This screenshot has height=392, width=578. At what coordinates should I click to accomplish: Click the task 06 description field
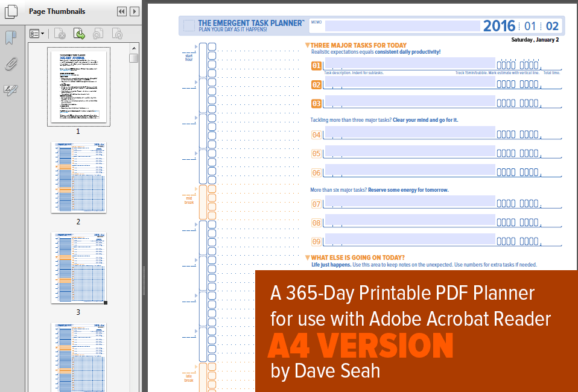(410, 170)
